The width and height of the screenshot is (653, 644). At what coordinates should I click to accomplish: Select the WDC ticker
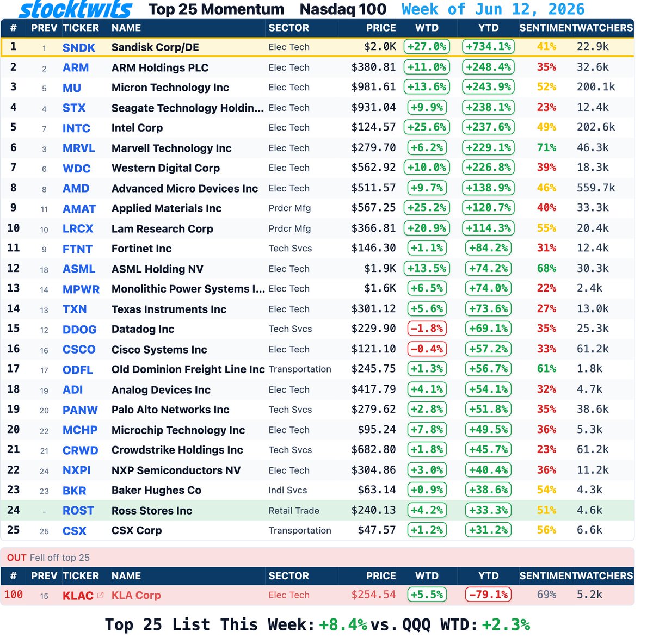(77, 169)
